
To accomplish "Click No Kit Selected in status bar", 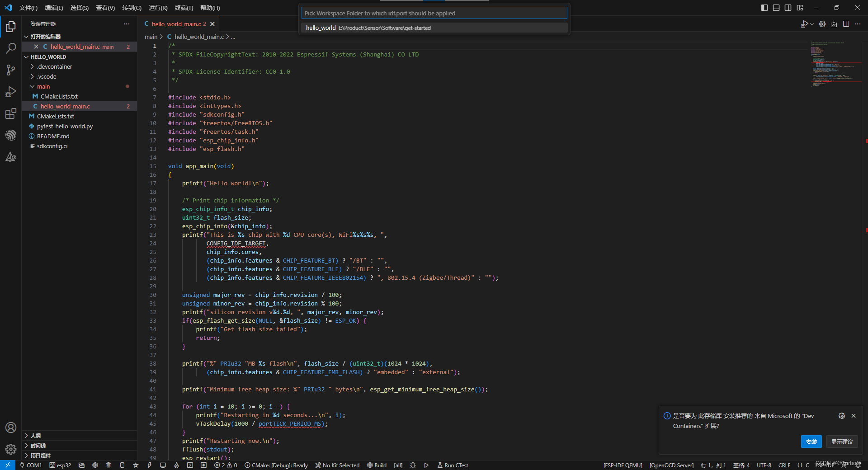I will 337,465.
